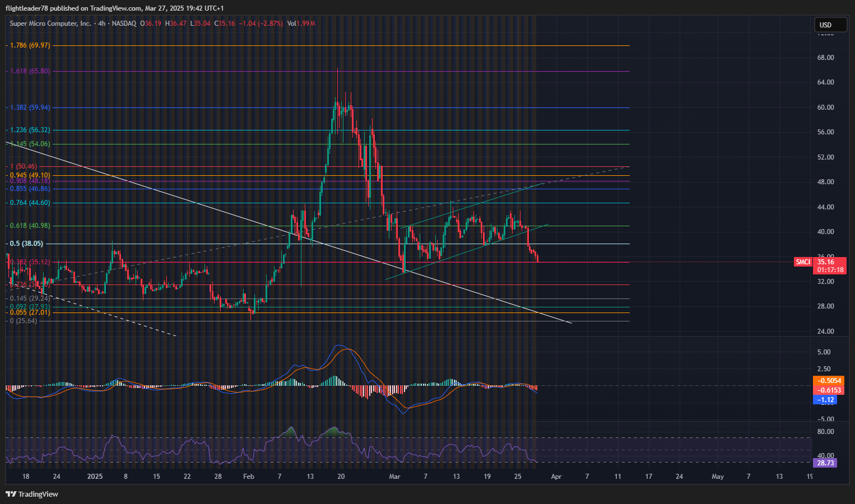
Task: Select the Fib label 1.382 (59.94)
Action: tap(30, 108)
